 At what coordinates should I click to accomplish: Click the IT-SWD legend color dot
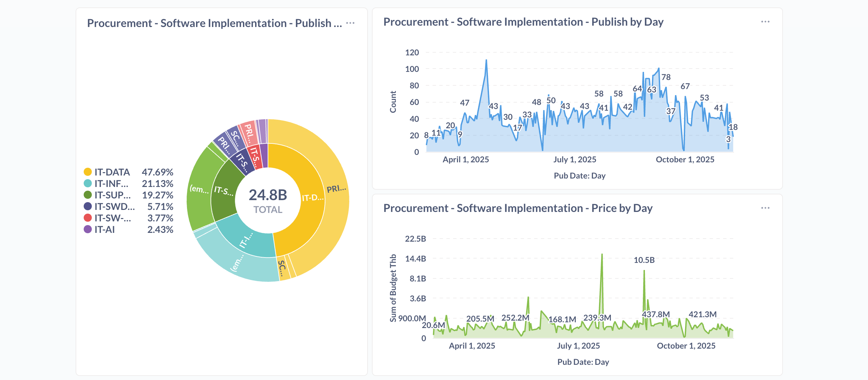click(x=88, y=207)
